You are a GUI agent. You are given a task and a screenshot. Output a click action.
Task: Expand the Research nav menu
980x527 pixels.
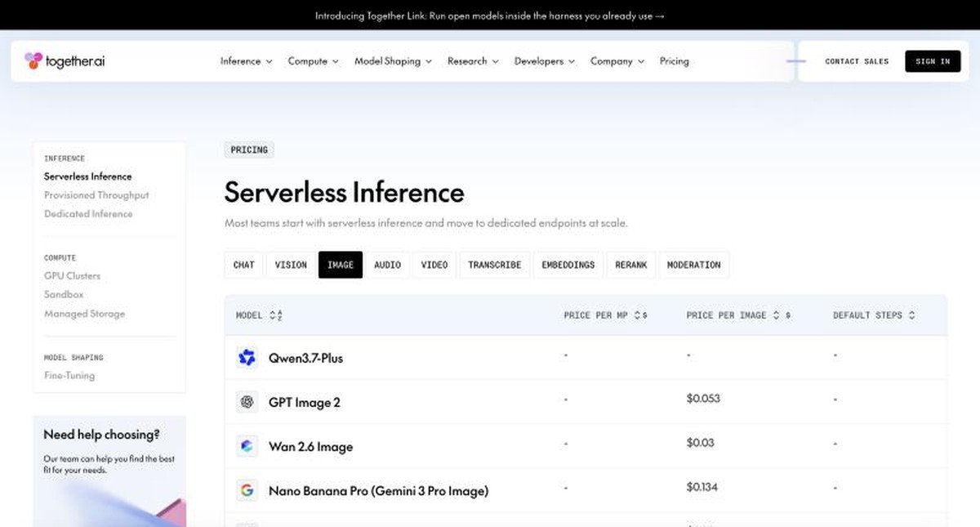[x=473, y=61]
